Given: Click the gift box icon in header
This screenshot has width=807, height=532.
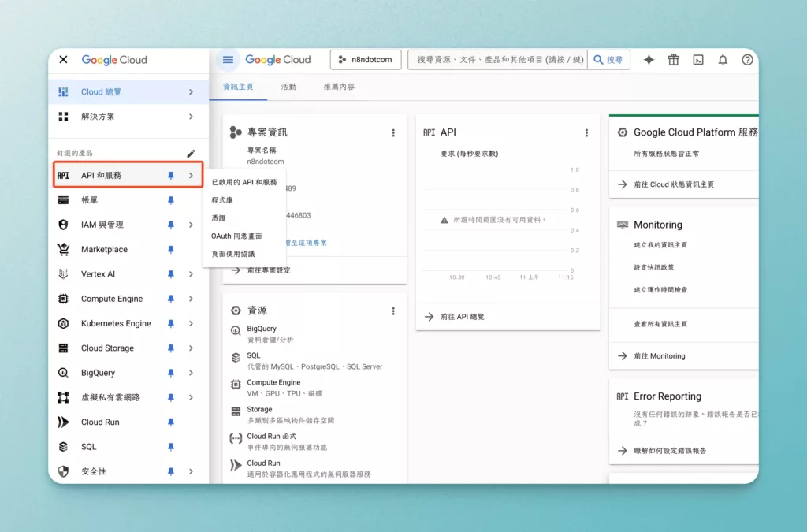Looking at the screenshot, I should (x=674, y=60).
